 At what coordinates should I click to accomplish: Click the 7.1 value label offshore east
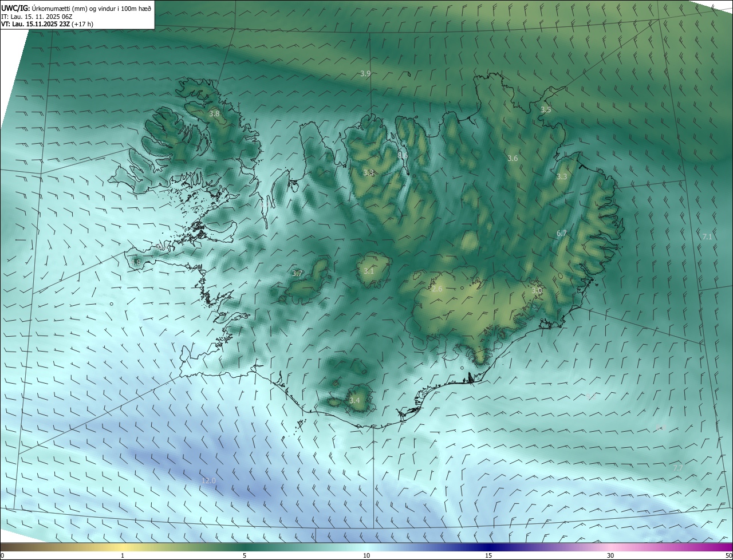pyautogui.click(x=707, y=236)
